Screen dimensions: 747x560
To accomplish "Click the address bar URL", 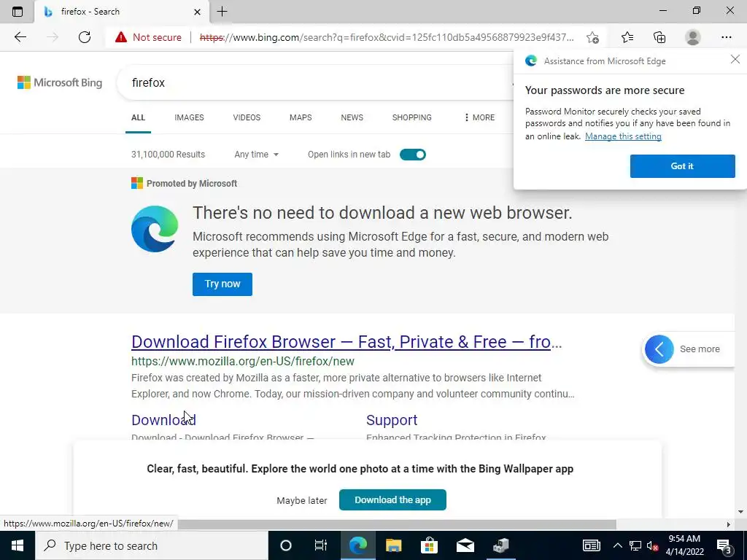I will 387,37.
